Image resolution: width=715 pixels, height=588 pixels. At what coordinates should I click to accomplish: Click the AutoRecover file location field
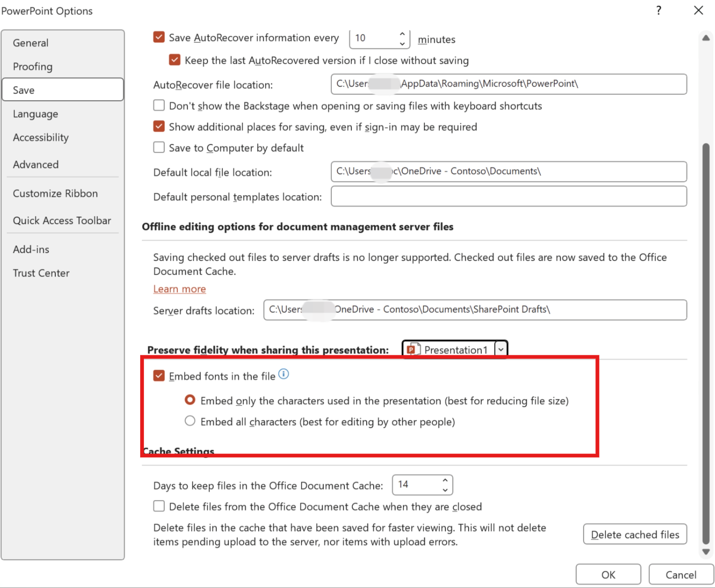pyautogui.click(x=509, y=84)
